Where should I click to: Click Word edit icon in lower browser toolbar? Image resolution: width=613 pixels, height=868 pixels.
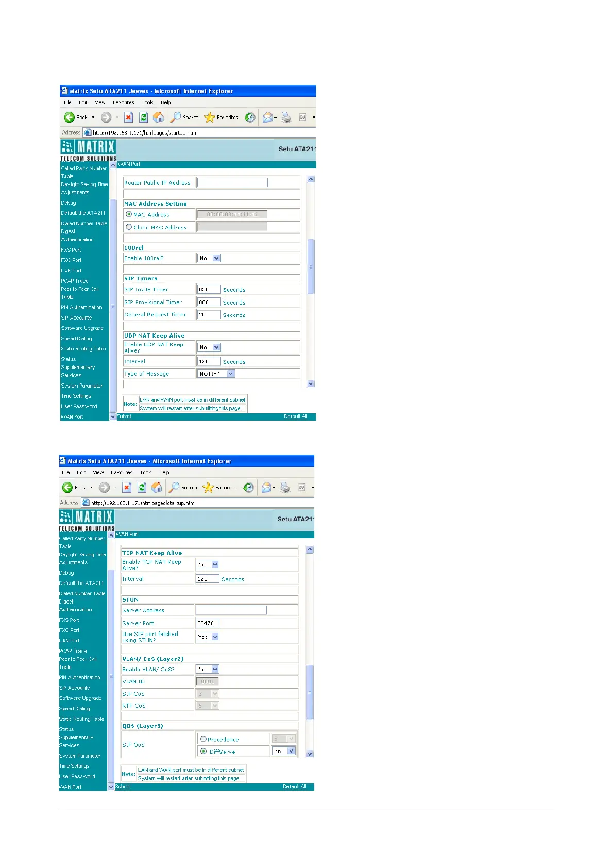pos(301,488)
